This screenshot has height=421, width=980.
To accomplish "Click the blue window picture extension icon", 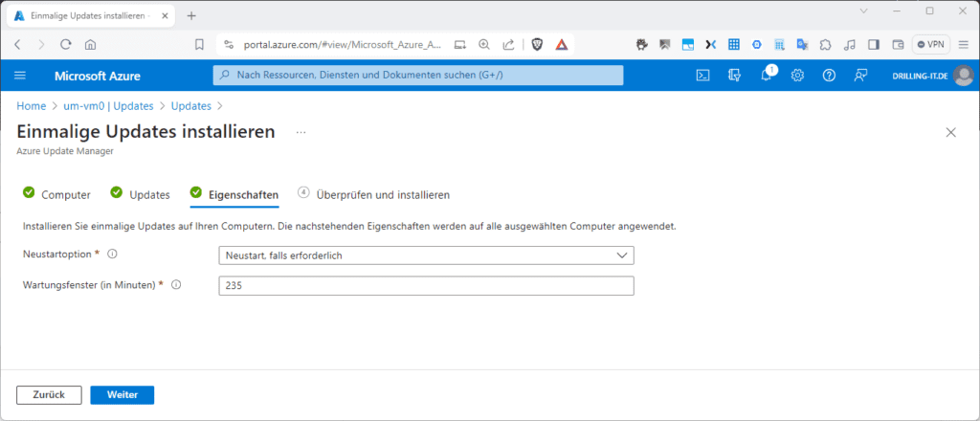I will pyautogui.click(x=687, y=44).
